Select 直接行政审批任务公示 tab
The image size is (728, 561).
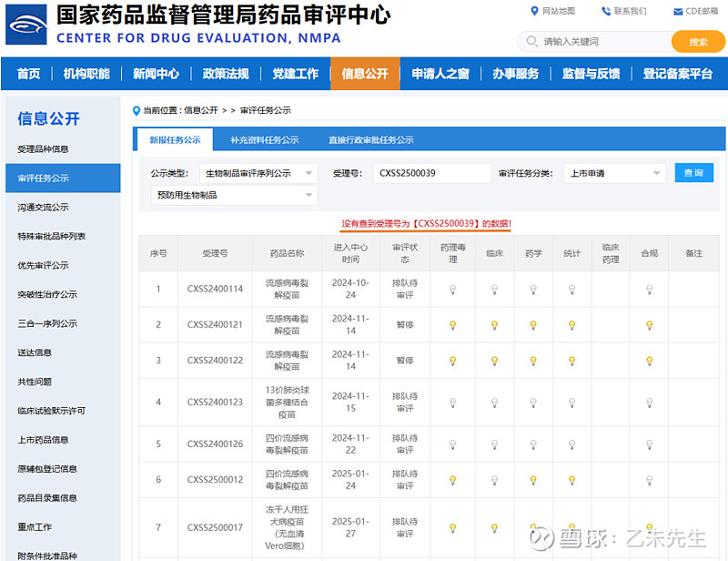pos(371,140)
